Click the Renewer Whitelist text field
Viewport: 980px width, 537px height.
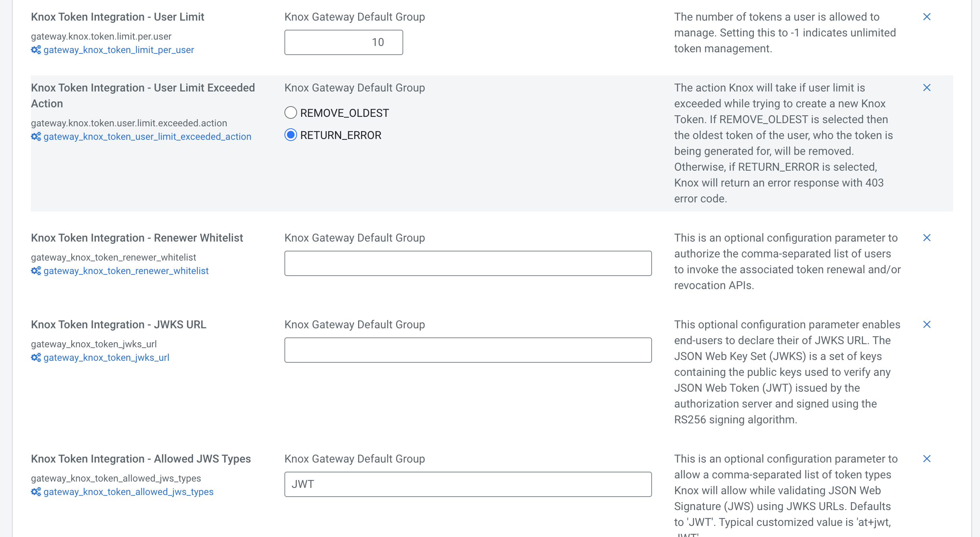(468, 263)
